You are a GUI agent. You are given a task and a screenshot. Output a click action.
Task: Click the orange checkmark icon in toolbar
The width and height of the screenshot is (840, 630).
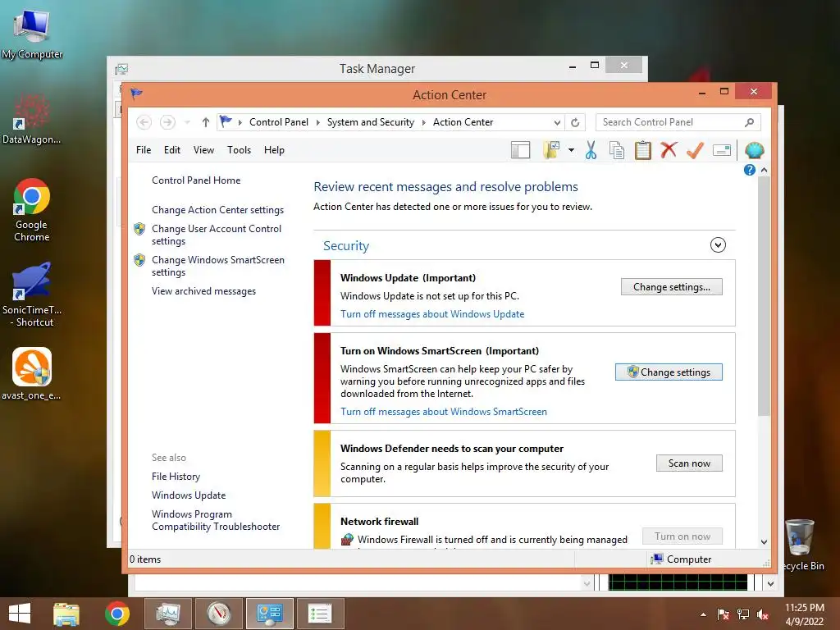tap(695, 151)
